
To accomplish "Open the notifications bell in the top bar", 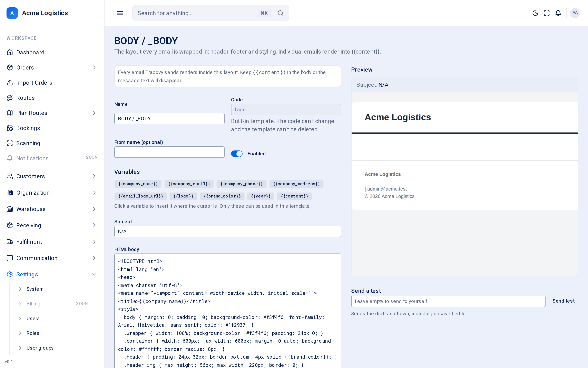I will point(558,13).
